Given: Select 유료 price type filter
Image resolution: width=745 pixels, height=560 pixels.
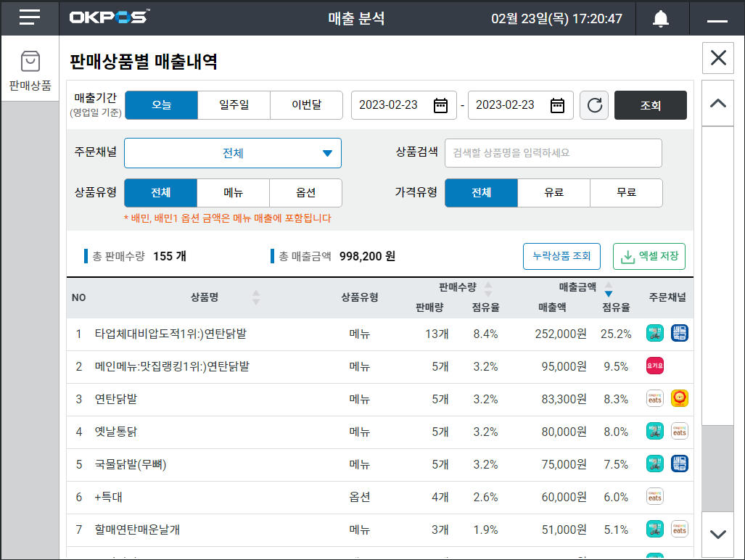Looking at the screenshot, I should (553, 193).
